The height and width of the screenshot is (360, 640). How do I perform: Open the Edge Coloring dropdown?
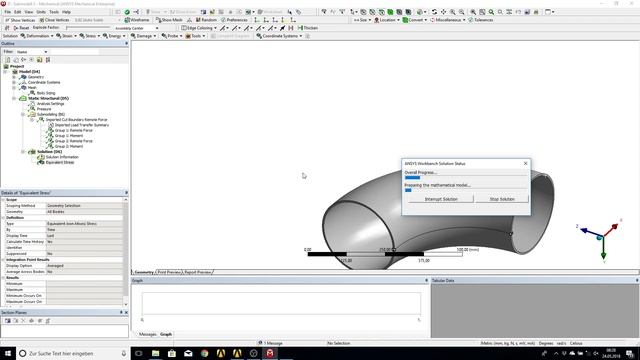(199, 28)
